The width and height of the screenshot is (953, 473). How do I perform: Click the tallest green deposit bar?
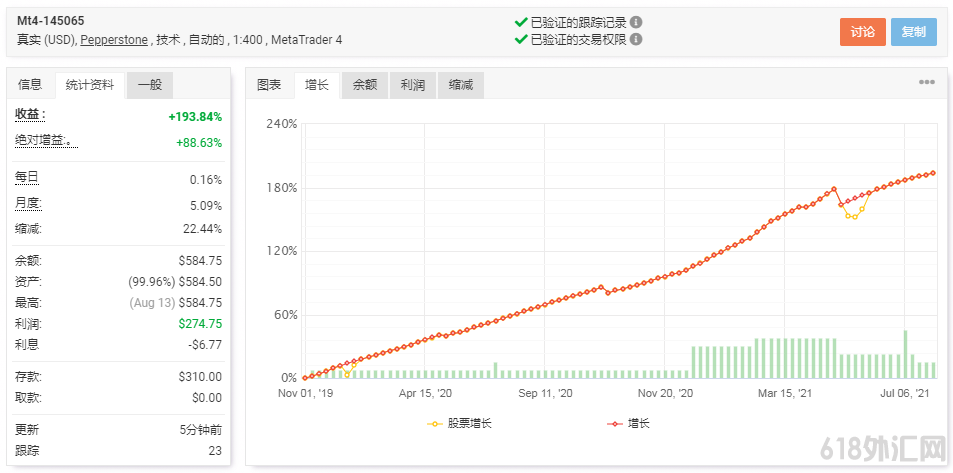tap(906, 354)
